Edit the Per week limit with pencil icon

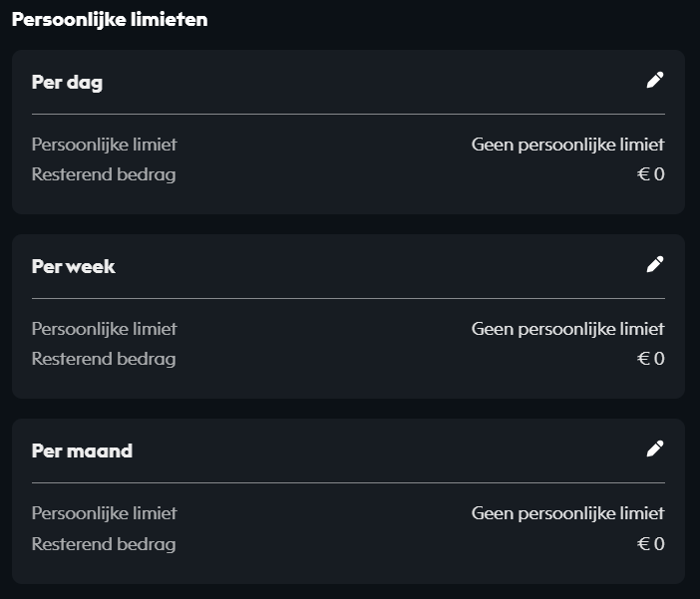pyautogui.click(x=654, y=264)
